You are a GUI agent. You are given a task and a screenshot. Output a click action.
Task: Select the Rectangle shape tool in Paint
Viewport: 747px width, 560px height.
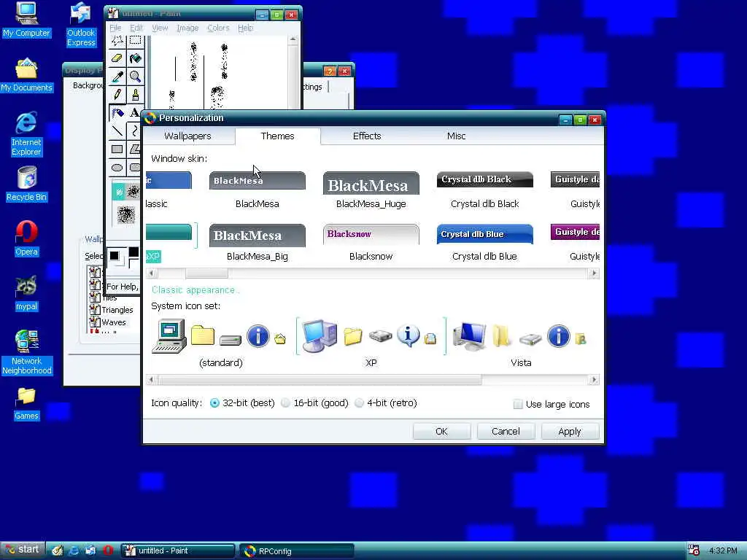point(117,149)
